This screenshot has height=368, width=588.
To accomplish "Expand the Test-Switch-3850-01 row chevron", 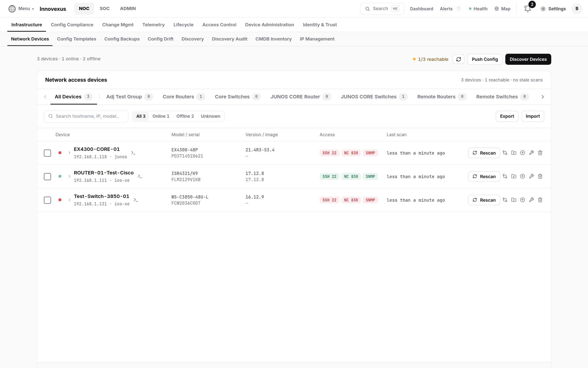I will coord(69,200).
